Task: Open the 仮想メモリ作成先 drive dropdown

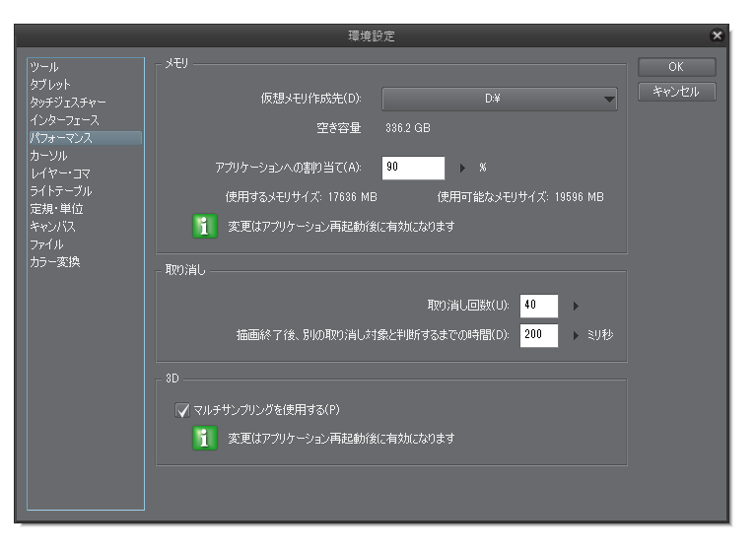Action: [x=500, y=99]
